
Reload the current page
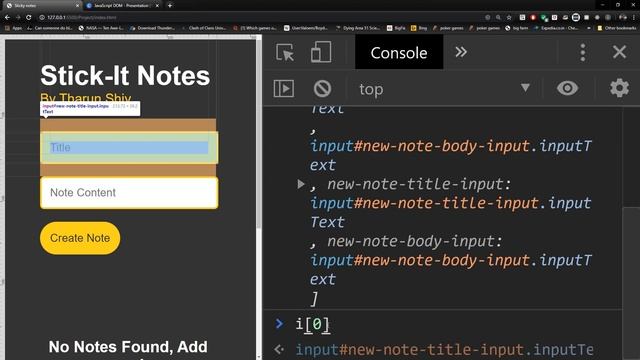point(29,18)
